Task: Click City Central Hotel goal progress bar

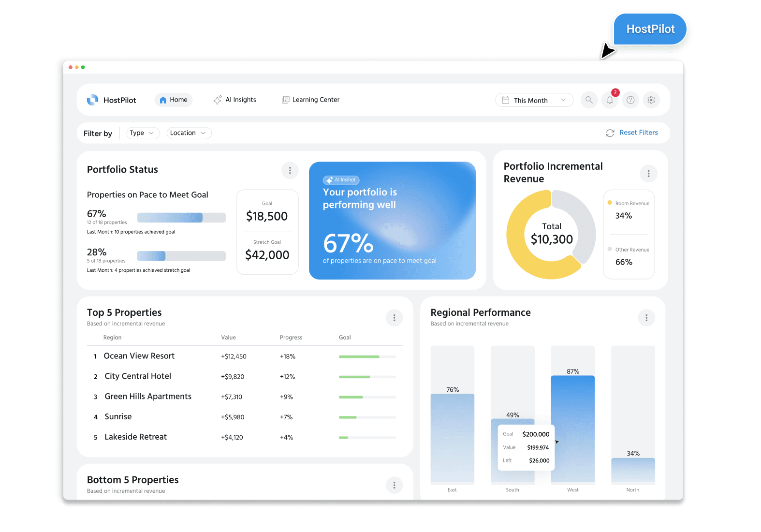Action: point(367,377)
